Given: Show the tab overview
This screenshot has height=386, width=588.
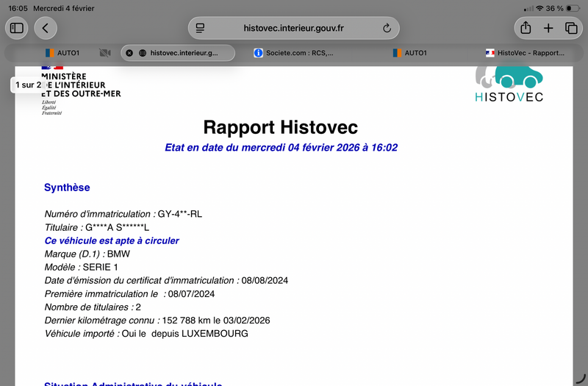Looking at the screenshot, I should [x=571, y=28].
